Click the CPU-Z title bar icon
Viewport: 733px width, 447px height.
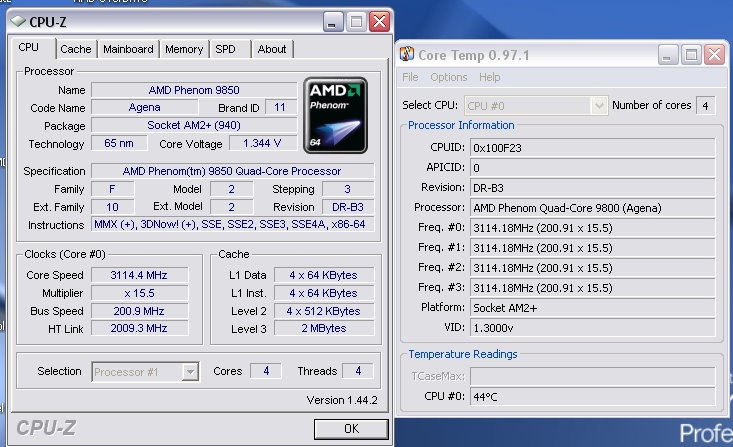click(18, 21)
